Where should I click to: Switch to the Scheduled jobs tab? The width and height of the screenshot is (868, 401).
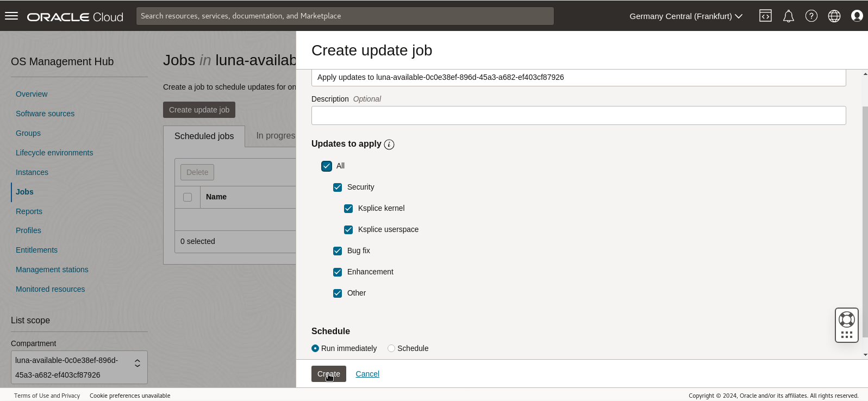pyautogui.click(x=204, y=136)
